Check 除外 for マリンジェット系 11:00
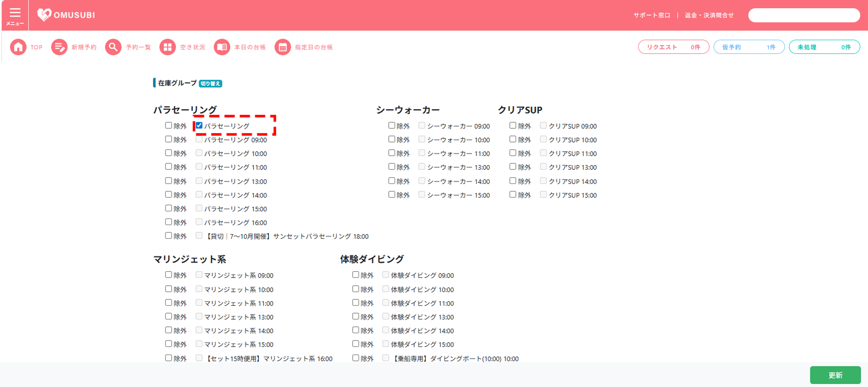The image size is (868, 387). click(x=169, y=303)
